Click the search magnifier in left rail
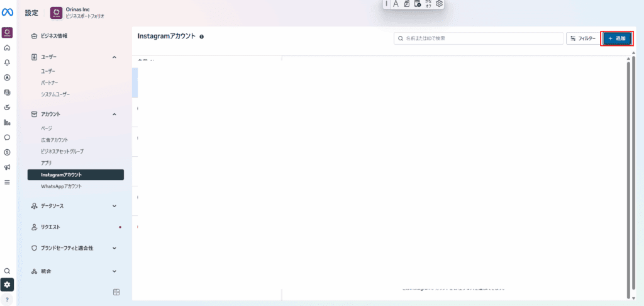Screen dimensions: 644x306 (x=7, y=271)
